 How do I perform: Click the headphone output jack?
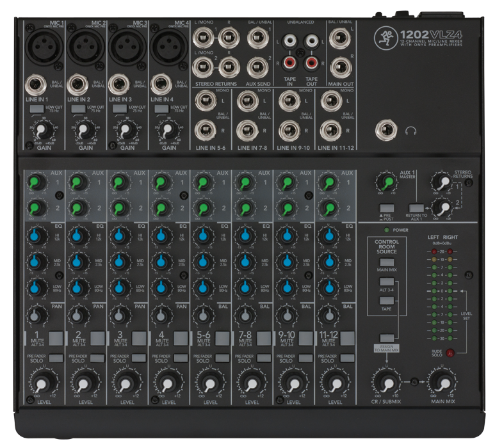point(387,131)
